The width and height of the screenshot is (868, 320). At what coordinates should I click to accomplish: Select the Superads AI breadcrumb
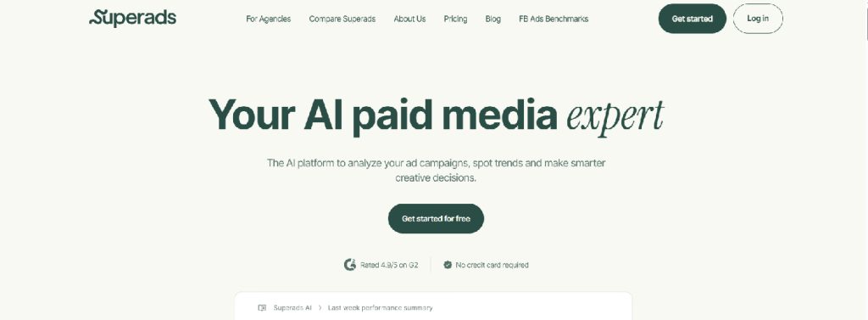(292, 308)
